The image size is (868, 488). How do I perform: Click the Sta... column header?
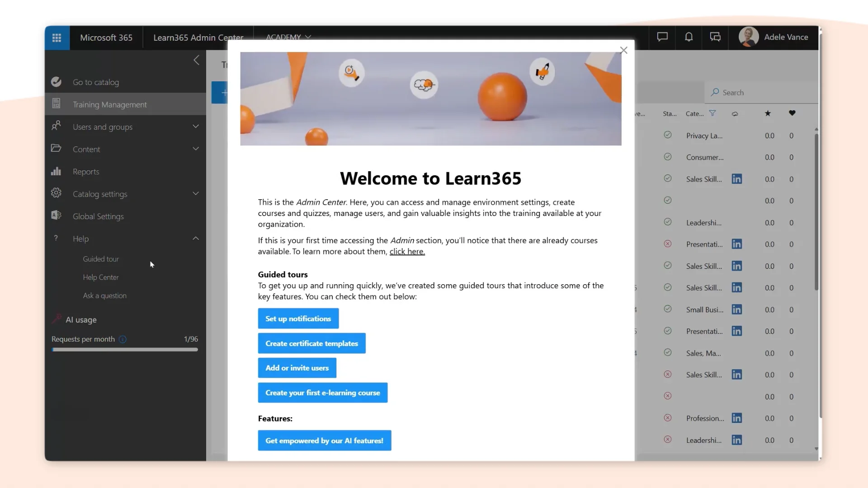pos(670,114)
